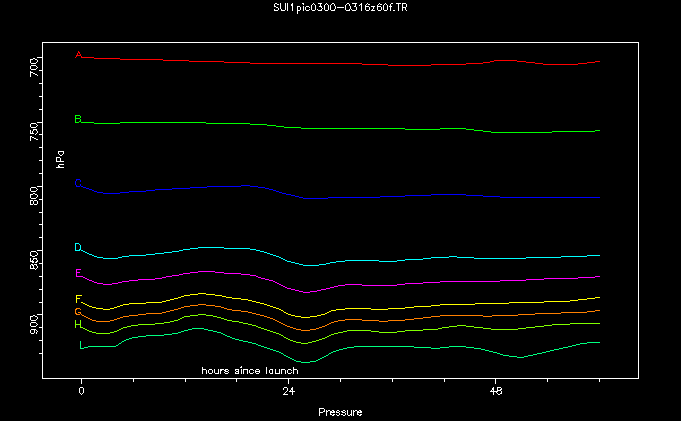Image resolution: width=681 pixels, height=421 pixels.
Task: Click the hPa unit label
Action: pos(61,158)
